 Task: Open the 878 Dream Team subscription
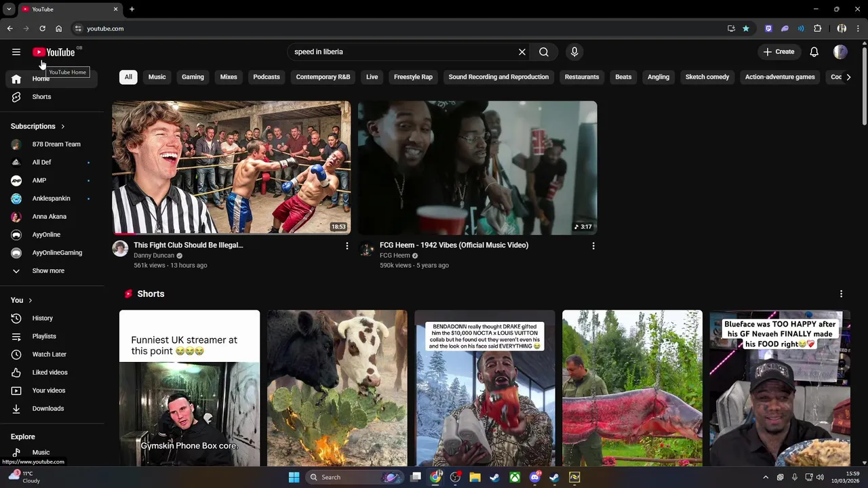tap(52, 144)
